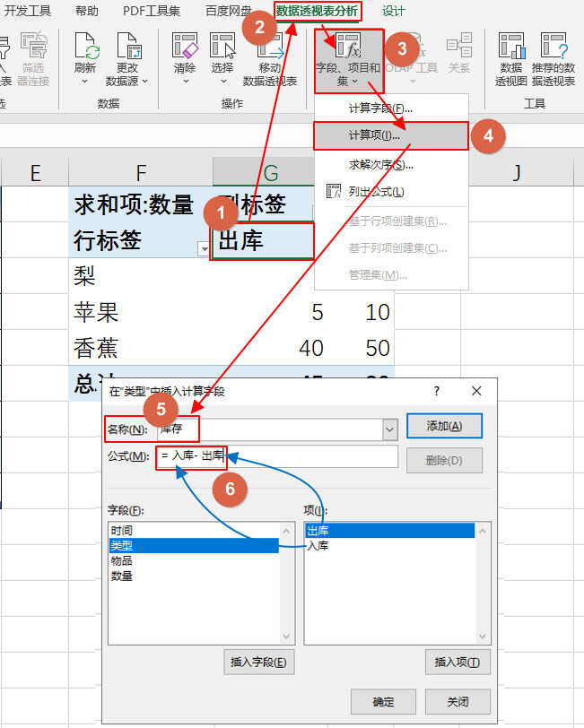The width and height of the screenshot is (584, 728).
Task: Select the 求和项:数量 cell
Action: pyautogui.click(x=141, y=204)
